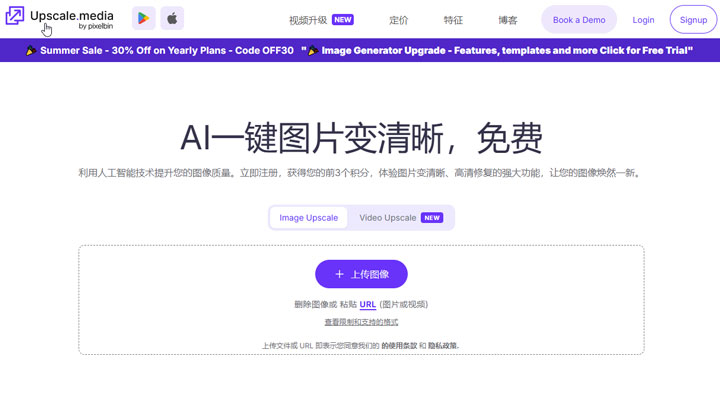The image size is (720, 402).
Task: Click the party popper icon before Summer Sale
Action: coord(31,51)
